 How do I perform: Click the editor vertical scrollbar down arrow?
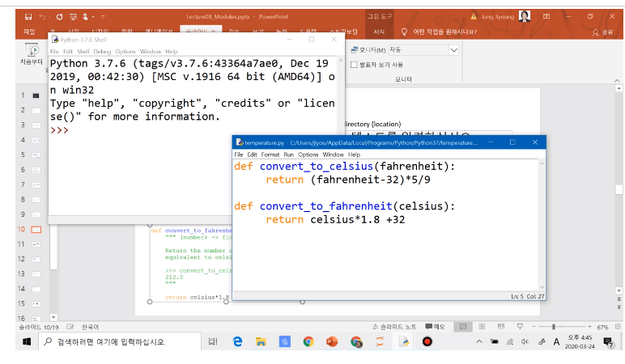coord(542,286)
